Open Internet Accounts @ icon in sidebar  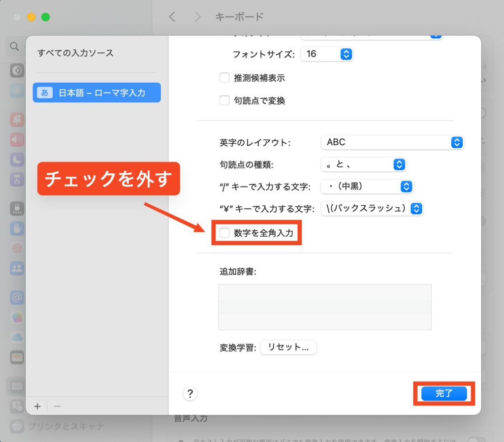(17, 297)
